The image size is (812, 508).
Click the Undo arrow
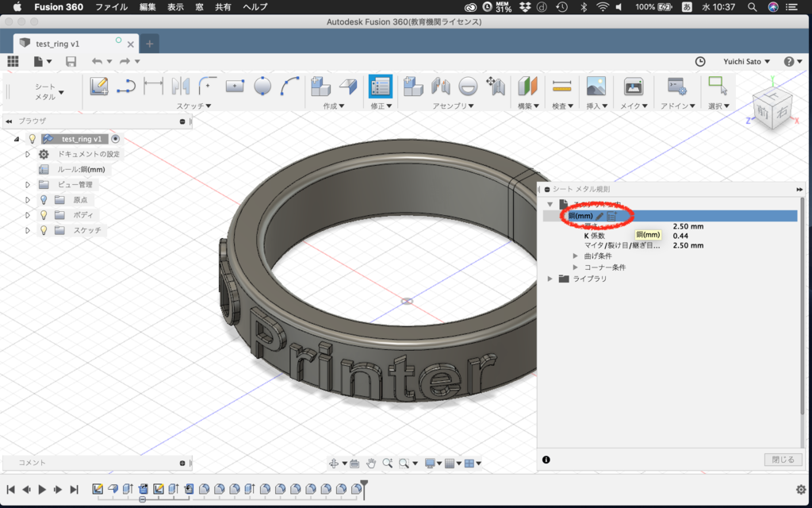[x=97, y=61]
